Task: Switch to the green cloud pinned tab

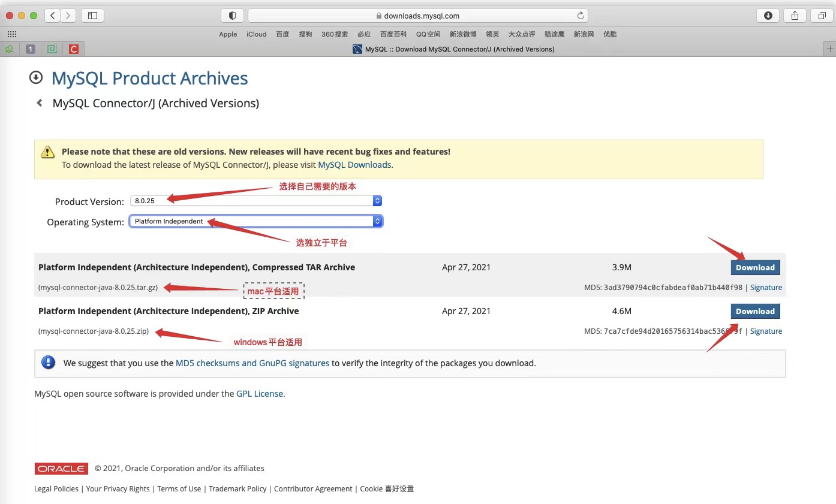Action: point(9,49)
